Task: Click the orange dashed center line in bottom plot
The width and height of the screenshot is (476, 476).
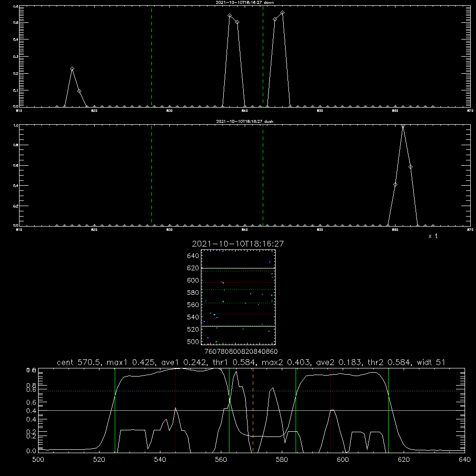Action: pyautogui.click(x=253, y=410)
